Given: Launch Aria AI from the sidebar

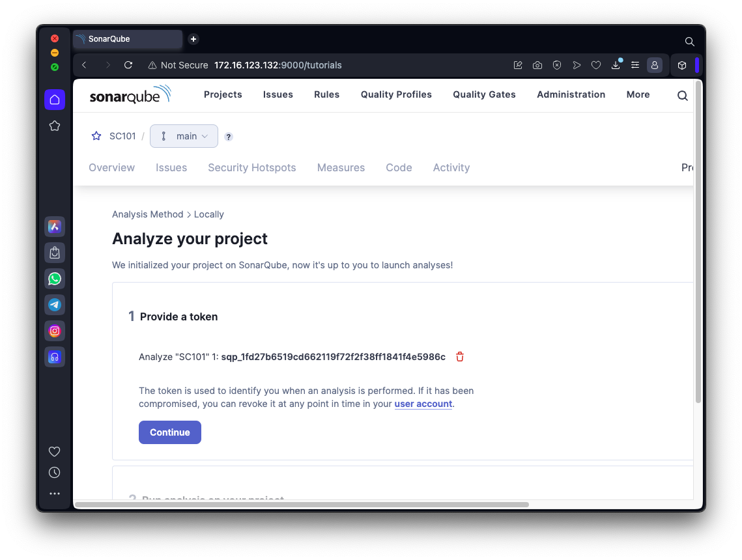Looking at the screenshot, I should tap(55, 227).
